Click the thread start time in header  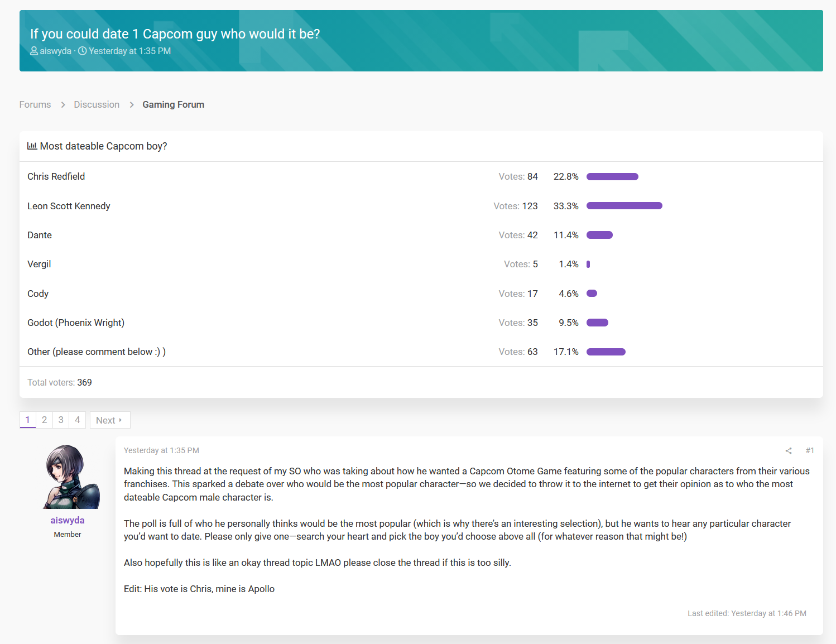pos(129,51)
